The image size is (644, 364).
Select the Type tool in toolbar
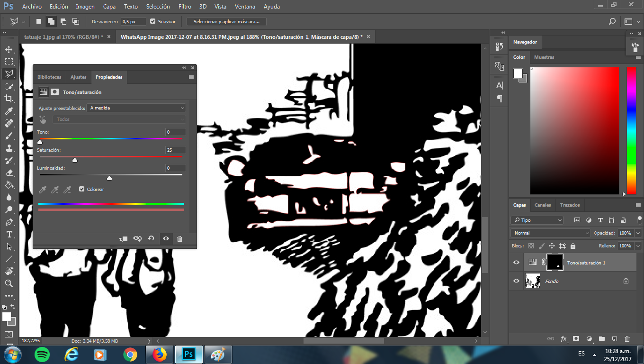pos(9,234)
